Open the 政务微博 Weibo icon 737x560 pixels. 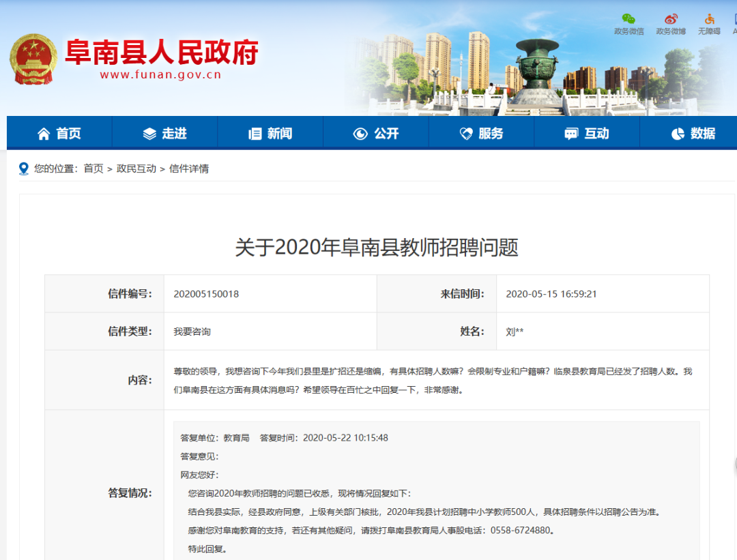click(x=671, y=19)
